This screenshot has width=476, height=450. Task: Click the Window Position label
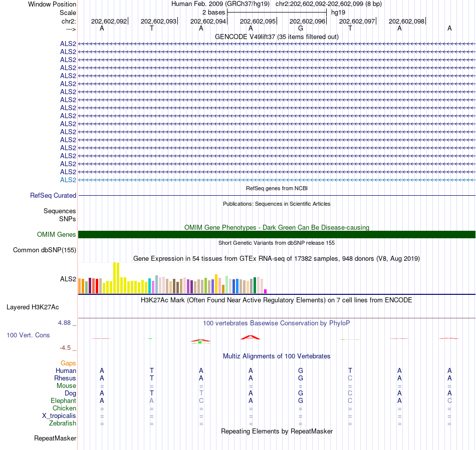tap(52, 4)
